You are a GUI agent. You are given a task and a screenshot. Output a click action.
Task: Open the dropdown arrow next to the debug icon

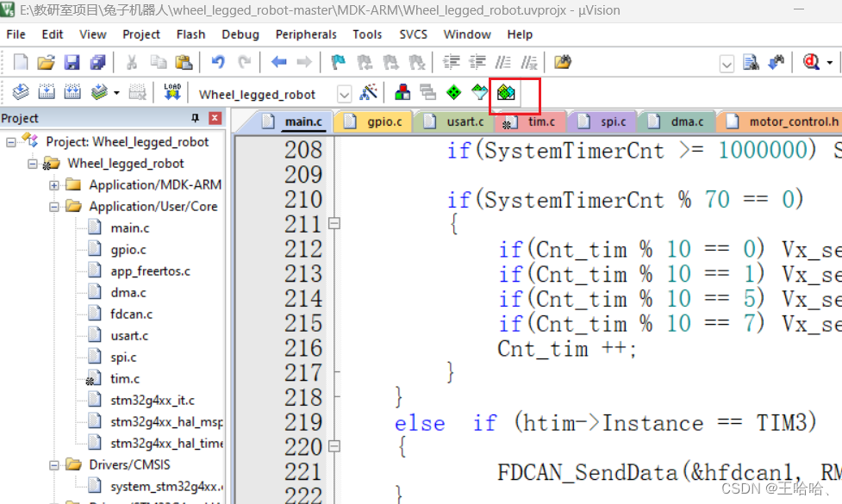tap(830, 63)
